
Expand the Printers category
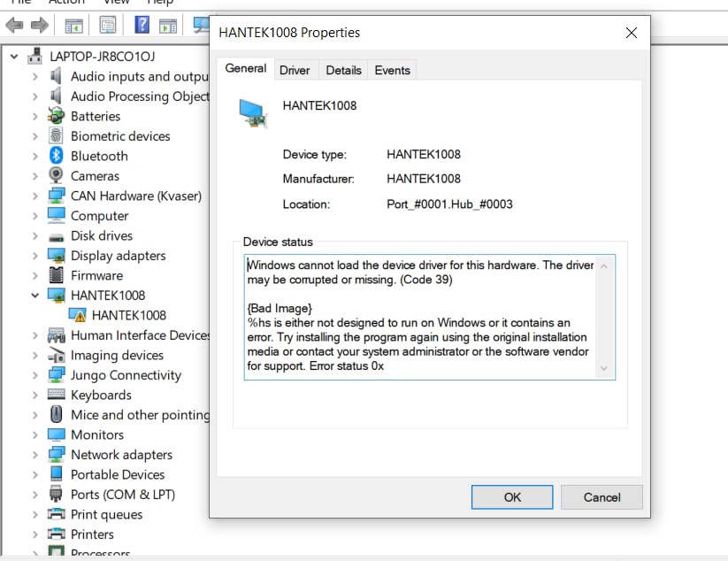point(35,534)
